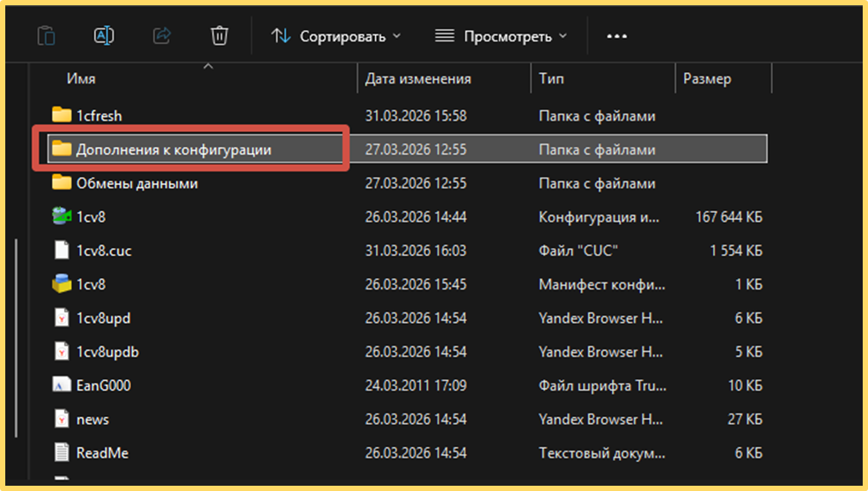Select the Дополнения к конфигурации folder icon
The image size is (868, 491).
click(x=62, y=149)
